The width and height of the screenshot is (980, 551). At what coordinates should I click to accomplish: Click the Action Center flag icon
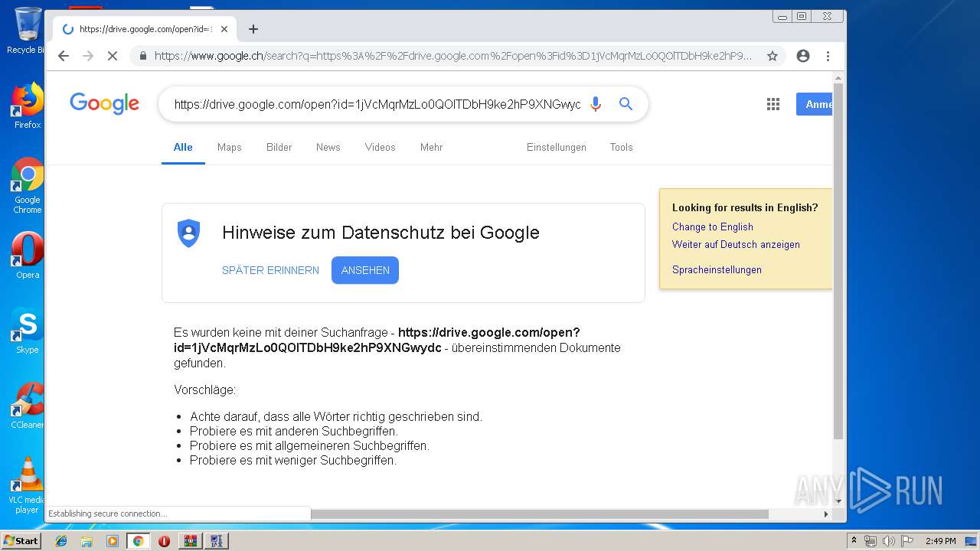[x=906, y=541]
